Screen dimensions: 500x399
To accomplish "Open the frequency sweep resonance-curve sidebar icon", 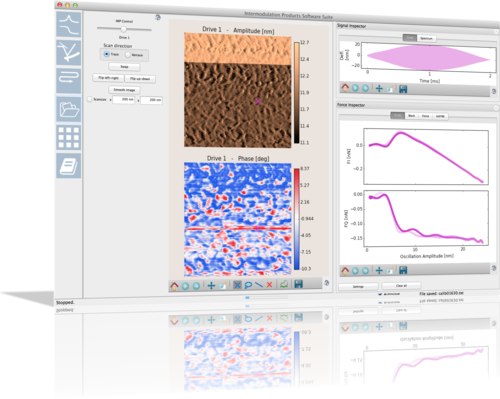I will click(x=68, y=24).
